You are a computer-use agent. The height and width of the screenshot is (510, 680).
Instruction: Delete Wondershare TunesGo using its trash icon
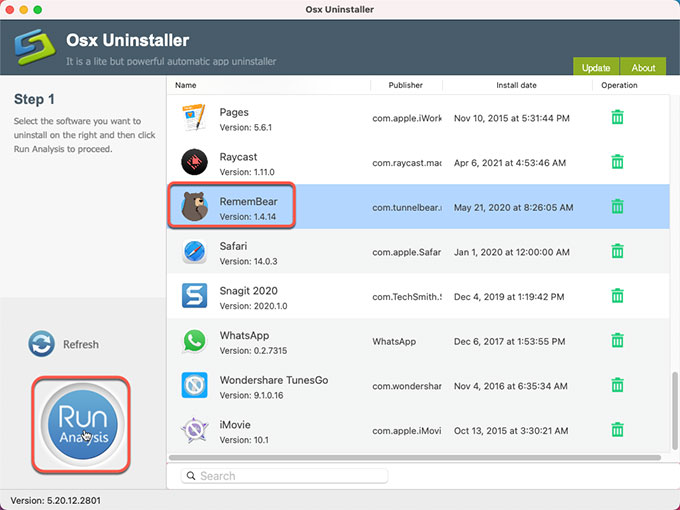coord(617,385)
